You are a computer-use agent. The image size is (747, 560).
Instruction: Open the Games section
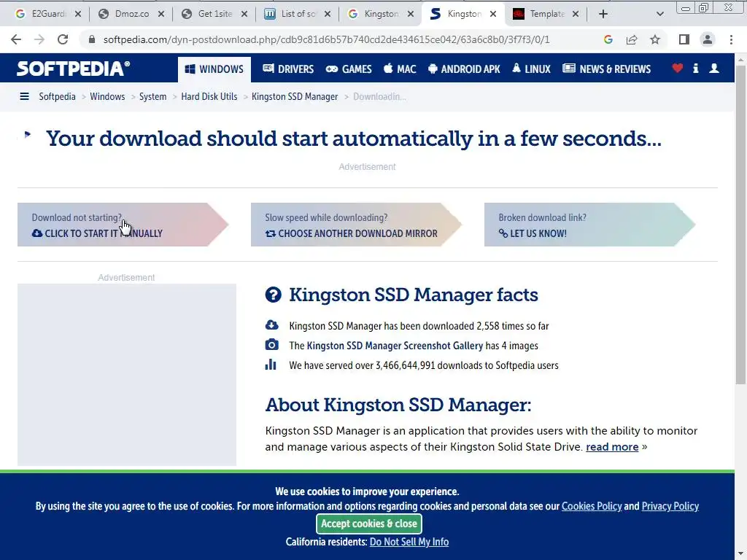[x=349, y=69]
